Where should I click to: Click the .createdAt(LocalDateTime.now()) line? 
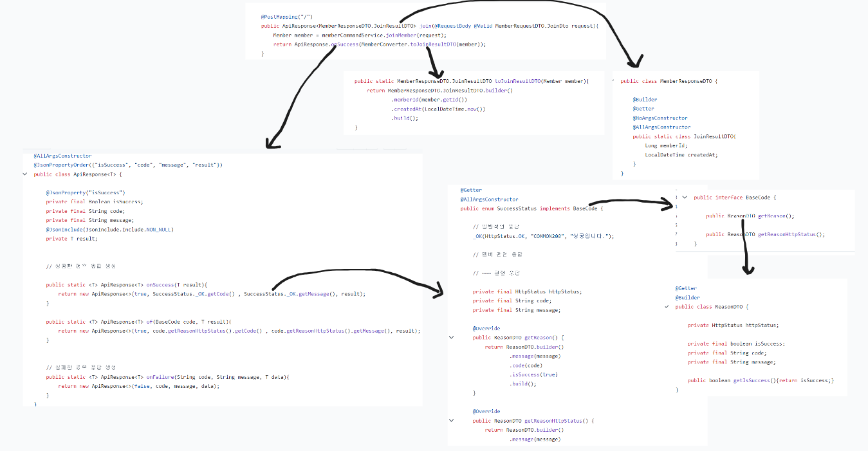click(x=438, y=109)
